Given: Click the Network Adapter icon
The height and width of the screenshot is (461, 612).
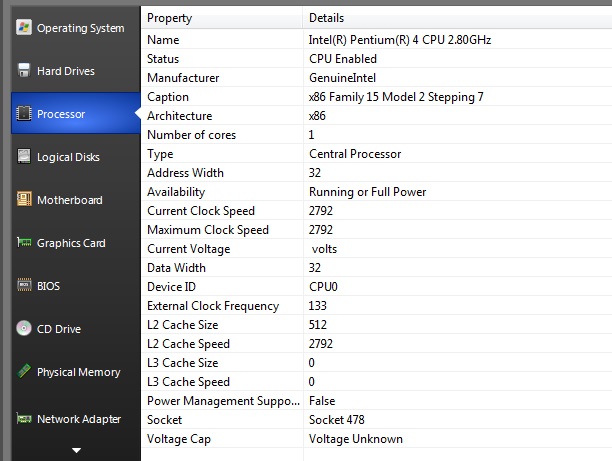Looking at the screenshot, I should pos(22,419).
